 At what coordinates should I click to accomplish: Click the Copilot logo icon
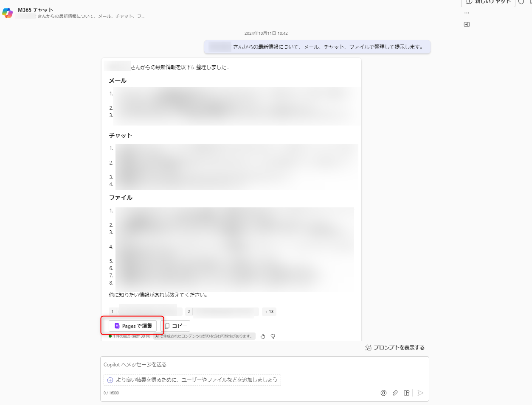[x=7, y=13]
